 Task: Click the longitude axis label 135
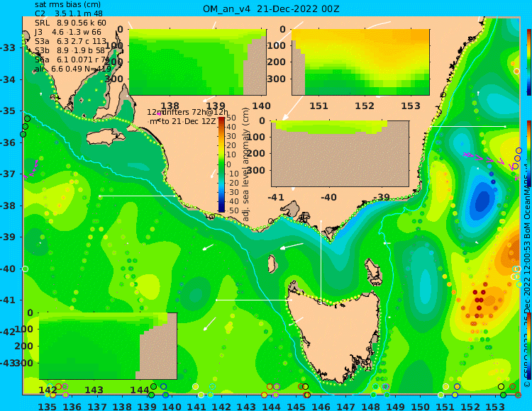pyautogui.click(x=47, y=406)
